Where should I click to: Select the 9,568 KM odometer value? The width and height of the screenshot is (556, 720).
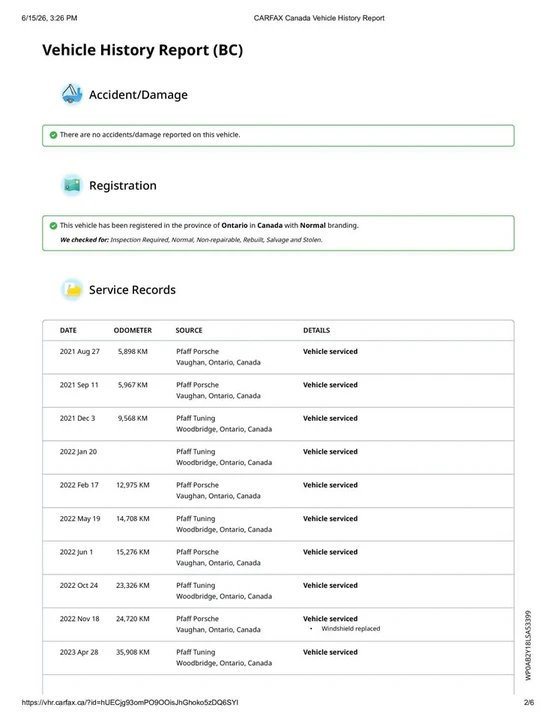(133, 418)
